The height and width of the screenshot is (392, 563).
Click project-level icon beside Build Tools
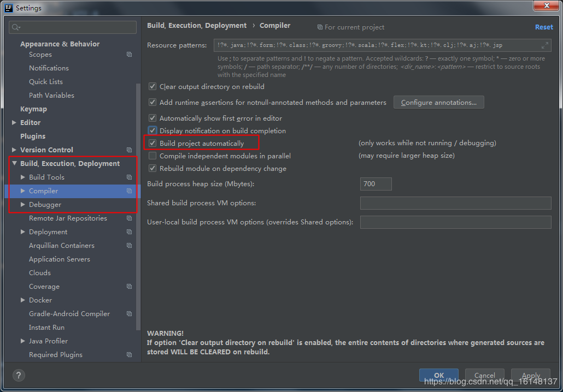click(x=129, y=177)
